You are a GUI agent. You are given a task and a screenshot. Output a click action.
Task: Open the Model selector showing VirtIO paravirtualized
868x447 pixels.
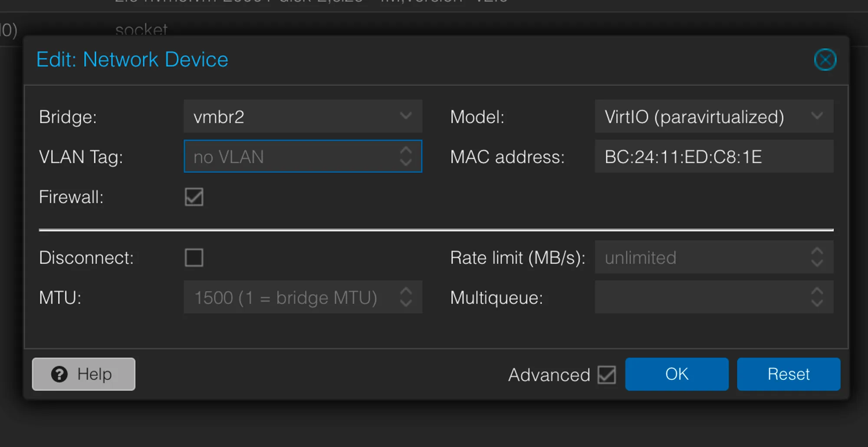(x=714, y=116)
